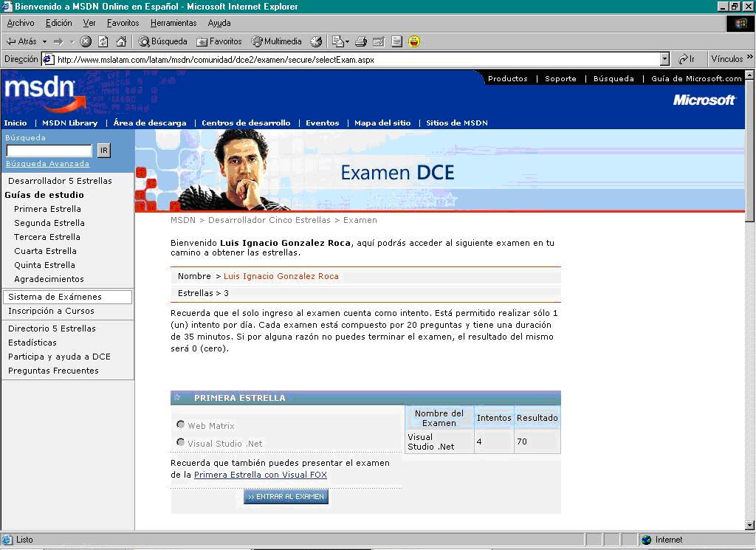Open the MSDN Library nav tab
Screen dimensions: 756x550
point(69,123)
